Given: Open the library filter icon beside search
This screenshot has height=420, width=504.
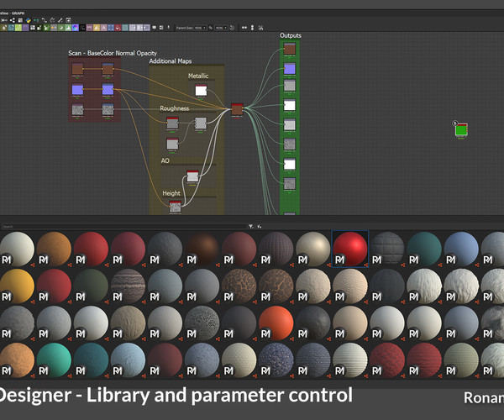Looking at the screenshot, I should [x=250, y=226].
